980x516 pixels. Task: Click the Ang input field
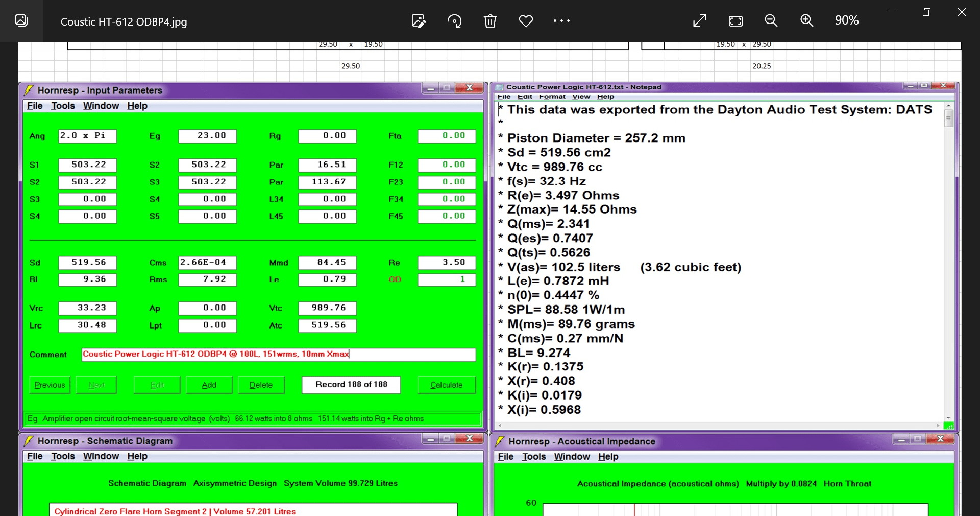(x=88, y=136)
